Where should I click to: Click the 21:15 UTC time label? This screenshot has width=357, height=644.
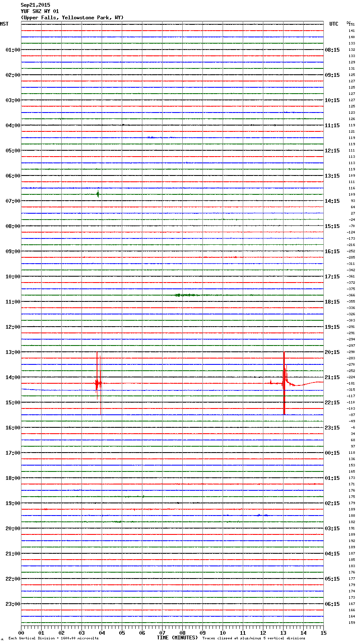tap(332, 377)
